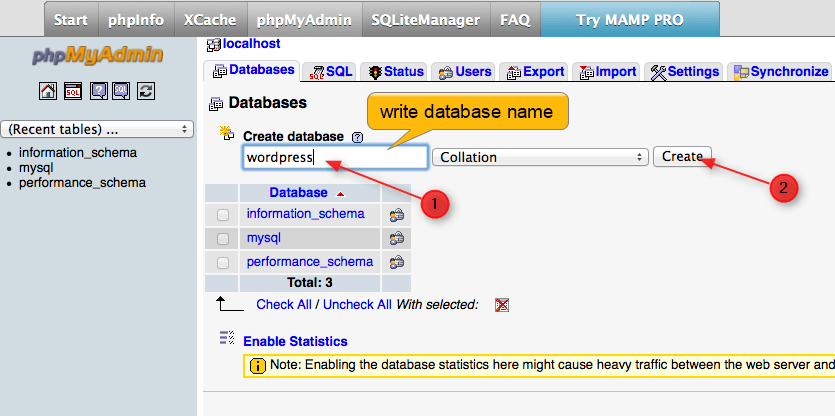
Task: Open the Status tab
Action: click(396, 72)
